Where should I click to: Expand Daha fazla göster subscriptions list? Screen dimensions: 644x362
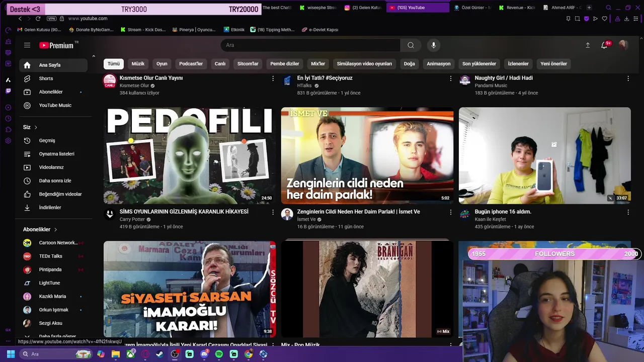53,336
